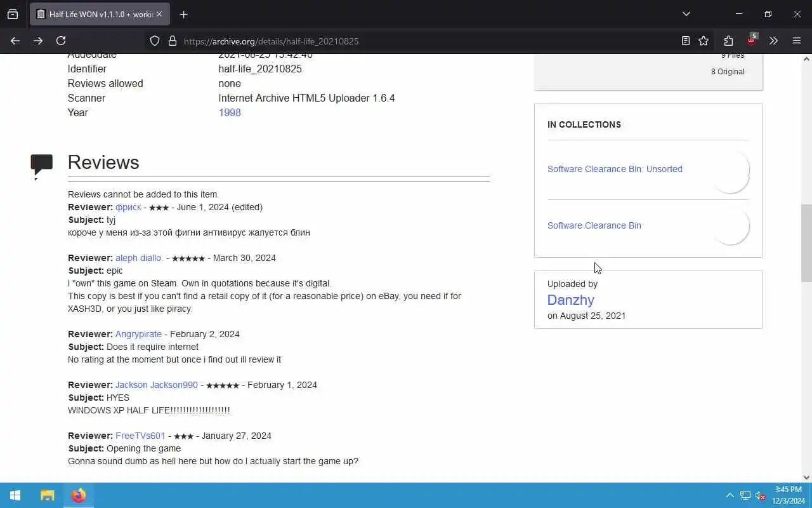Open File Explorer from taskbar
Screen dimensions: 812x508
pos(48,495)
